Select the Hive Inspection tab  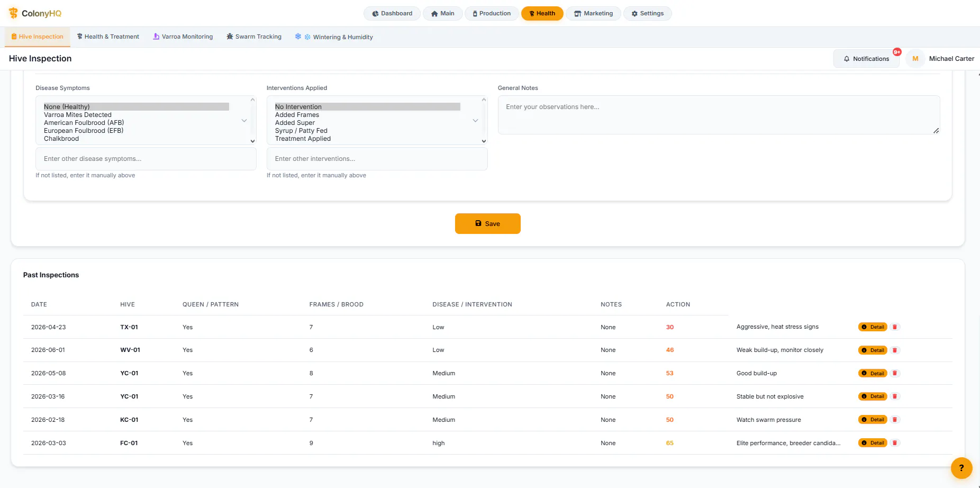[38, 37]
